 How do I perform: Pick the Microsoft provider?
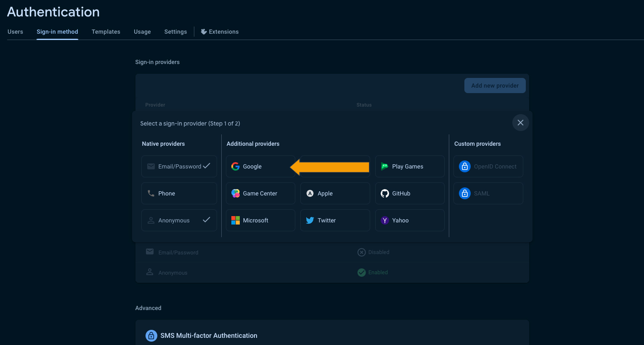260,220
